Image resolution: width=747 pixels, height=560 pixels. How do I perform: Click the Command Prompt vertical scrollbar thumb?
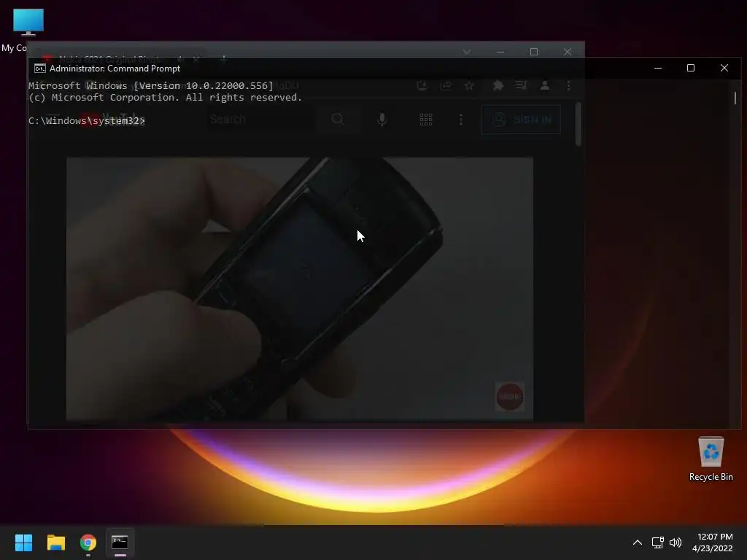pyautogui.click(x=735, y=98)
